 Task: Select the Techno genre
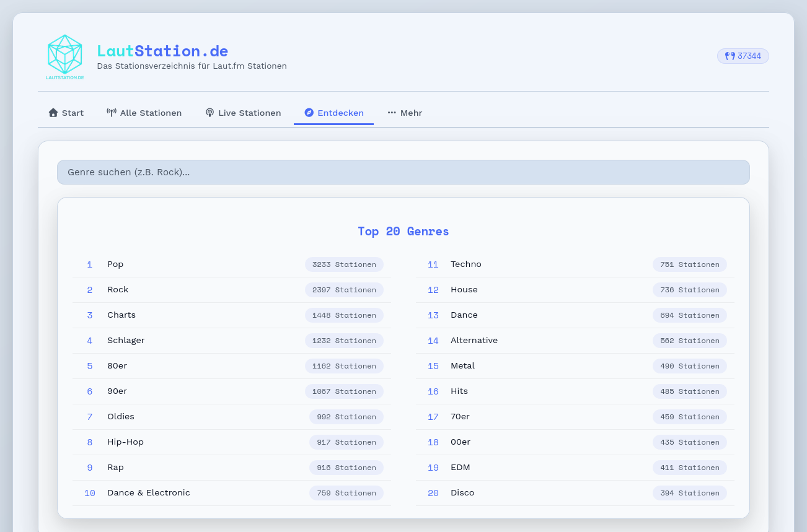[x=575, y=264]
